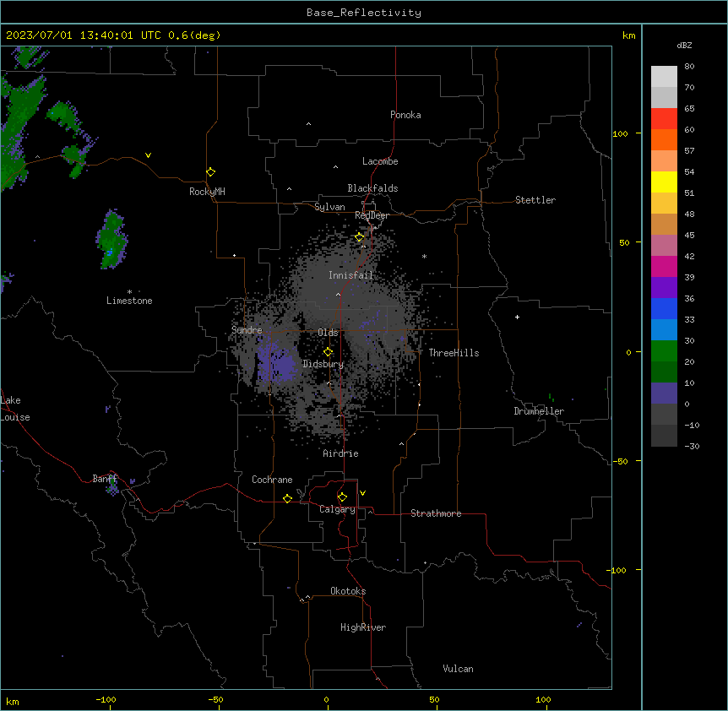Click the RockyMH label

(x=207, y=192)
